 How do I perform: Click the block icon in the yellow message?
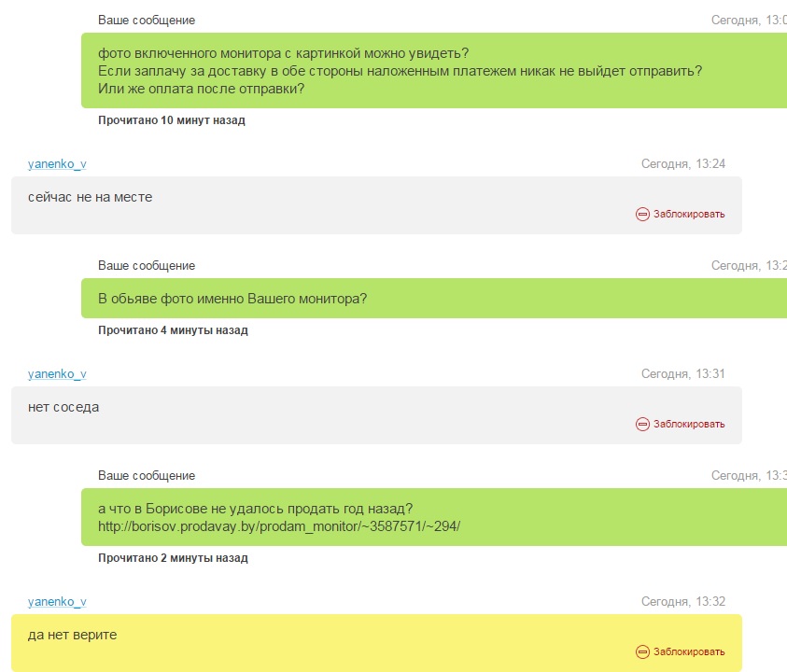click(642, 651)
